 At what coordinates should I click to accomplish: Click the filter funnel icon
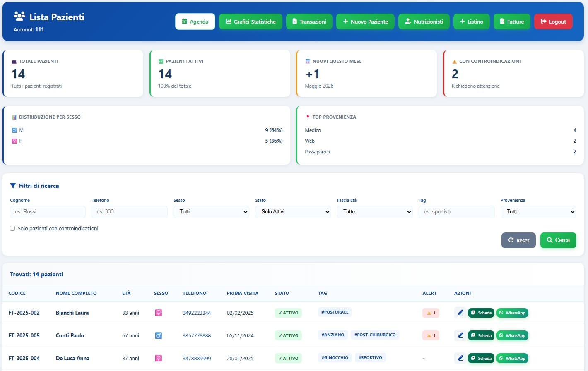13,186
